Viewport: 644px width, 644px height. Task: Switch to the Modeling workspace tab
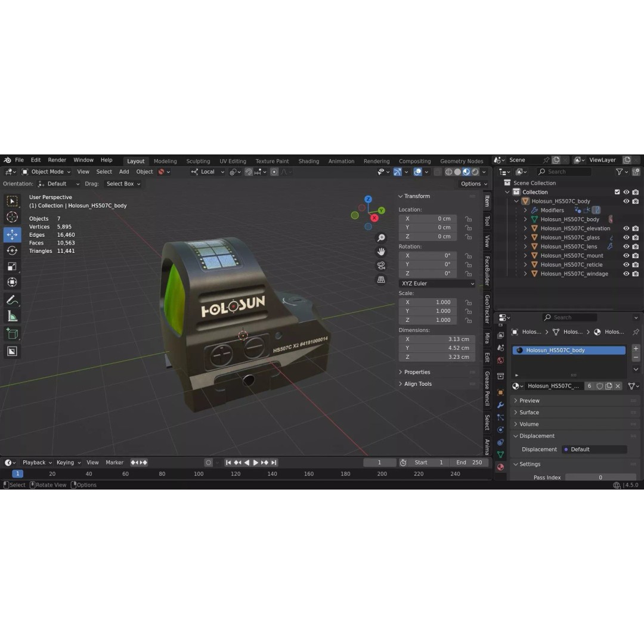[165, 162]
